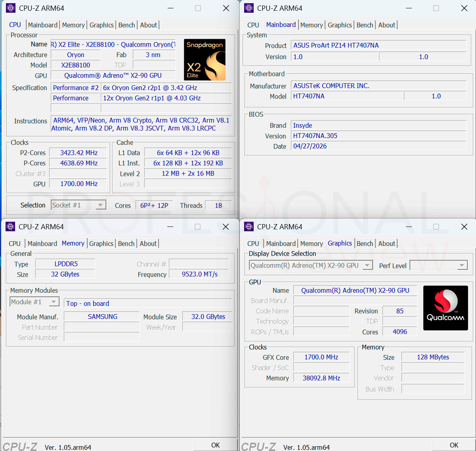Viewport: 476px width, 451px height.
Task: Click OK in the Memory tab window
Action: click(215, 445)
